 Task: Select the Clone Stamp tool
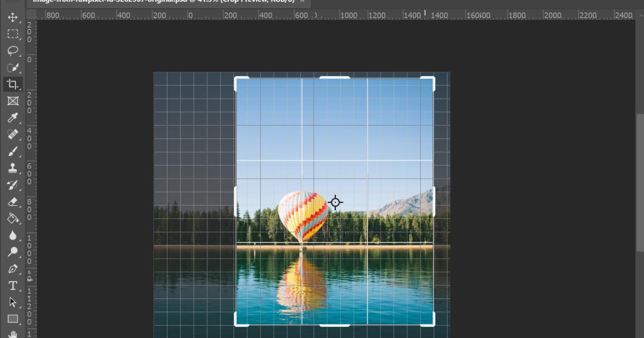pyautogui.click(x=13, y=168)
